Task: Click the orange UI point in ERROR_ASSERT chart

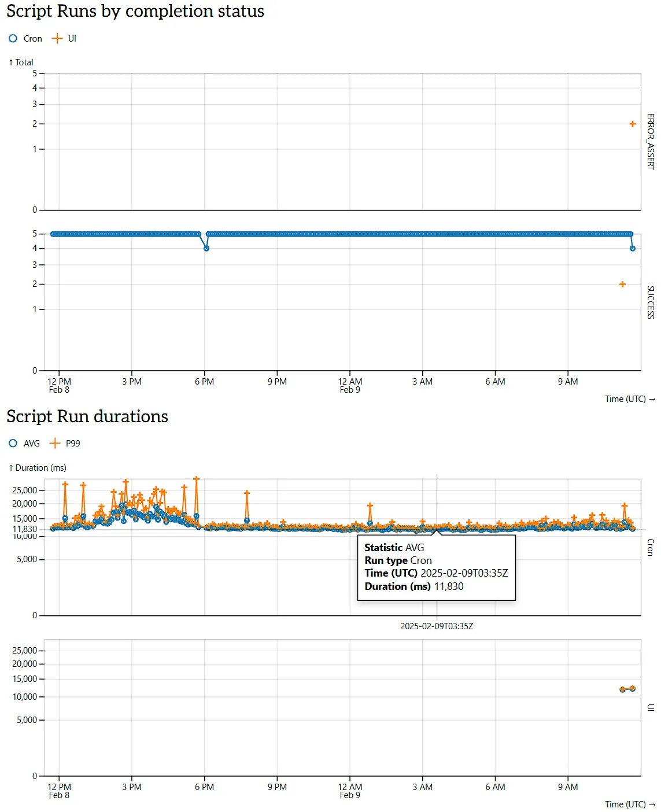Action: [x=633, y=124]
